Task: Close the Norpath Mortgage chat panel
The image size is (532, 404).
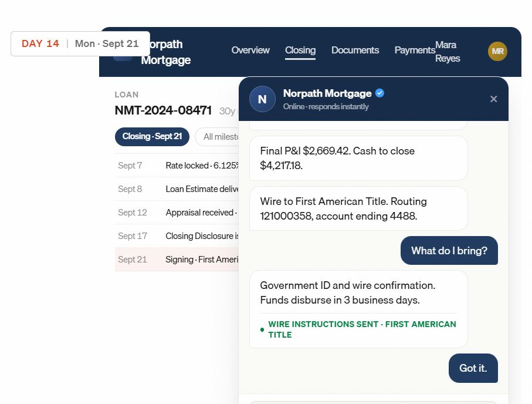Action: (493, 99)
